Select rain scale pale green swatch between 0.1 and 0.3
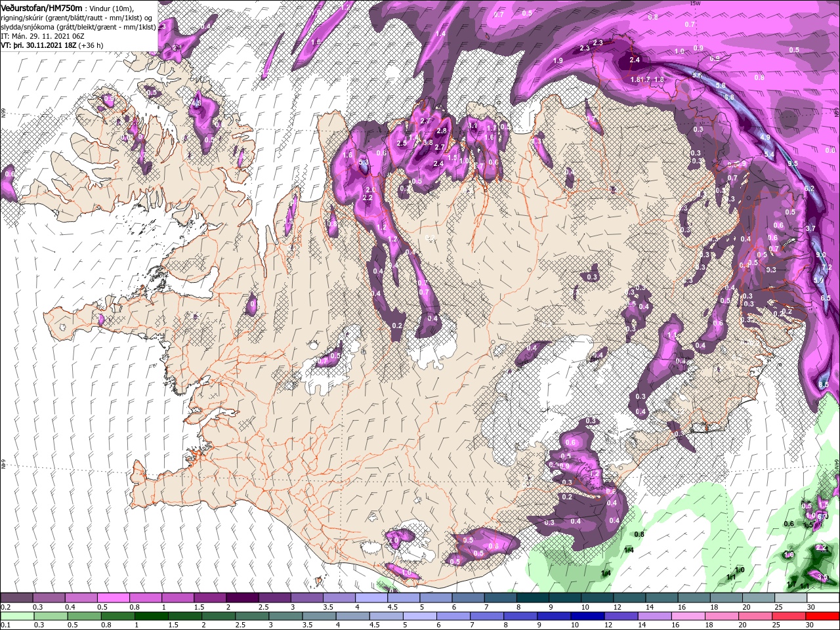 click(x=17, y=616)
